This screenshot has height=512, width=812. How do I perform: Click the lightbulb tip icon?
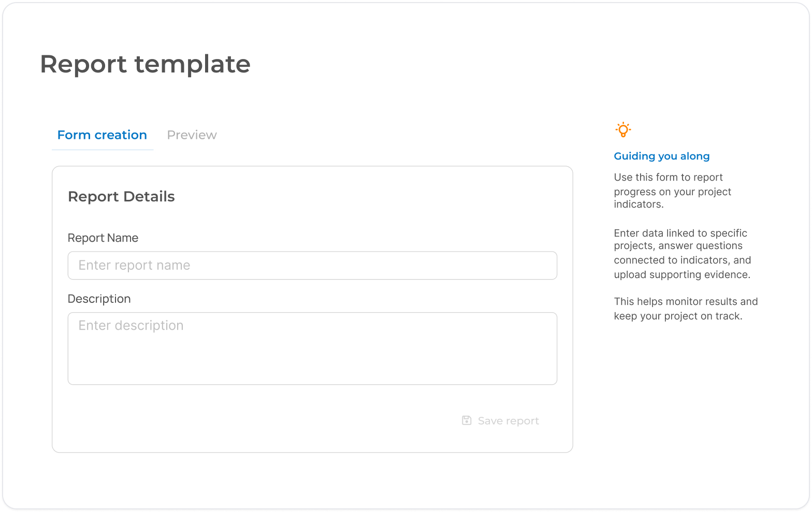click(x=623, y=129)
